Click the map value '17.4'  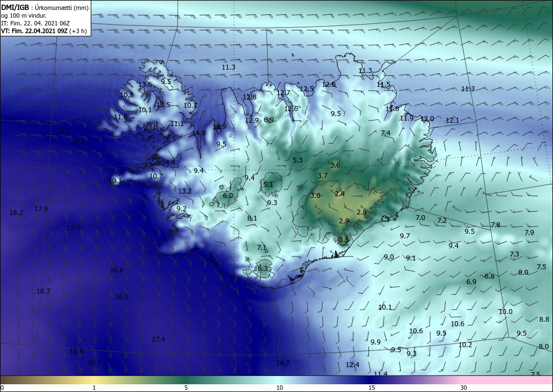158,339
